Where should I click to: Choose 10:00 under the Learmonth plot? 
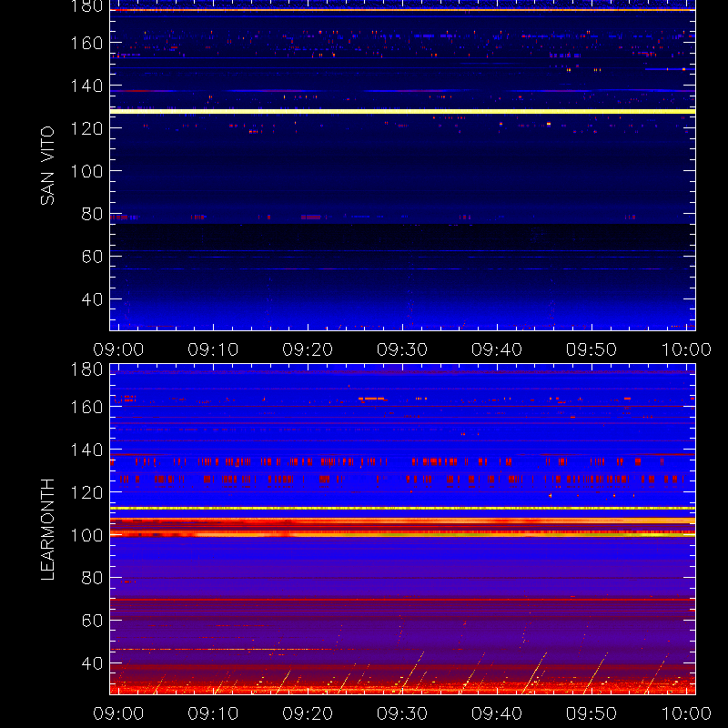686,713
